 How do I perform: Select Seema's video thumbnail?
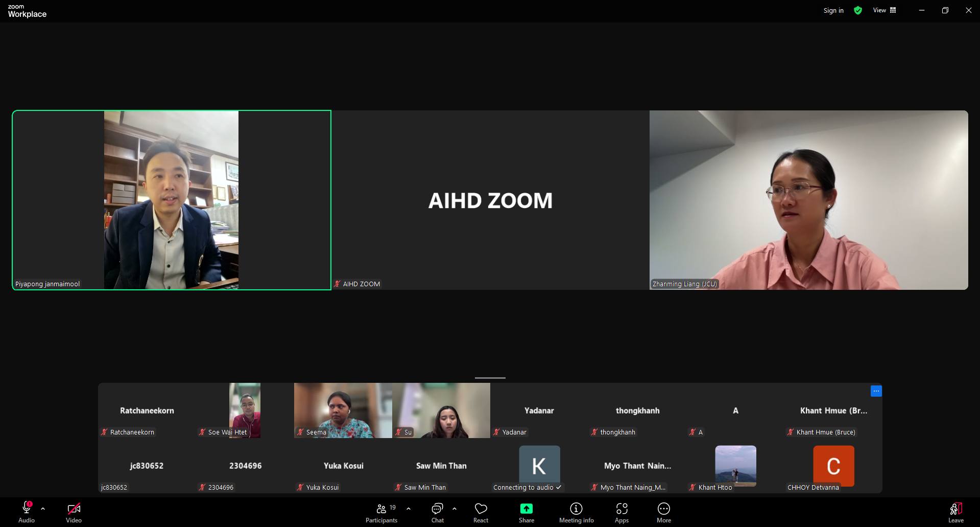coord(343,410)
